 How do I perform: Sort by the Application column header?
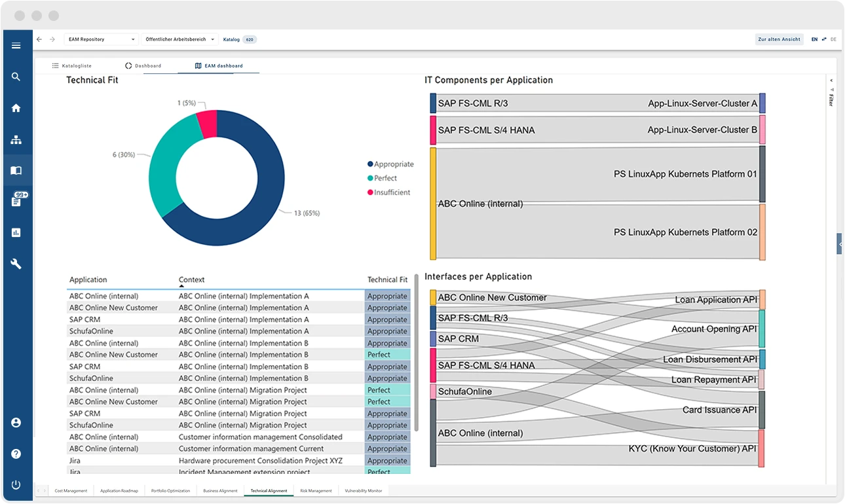[88, 279]
